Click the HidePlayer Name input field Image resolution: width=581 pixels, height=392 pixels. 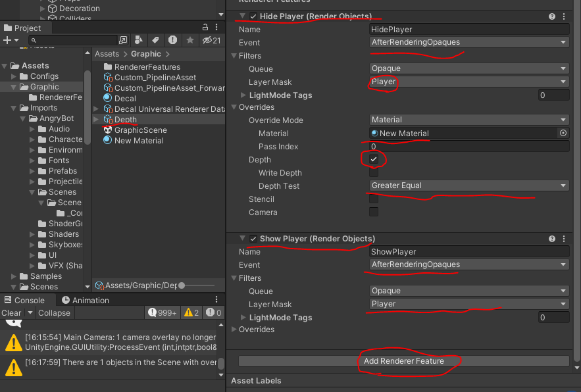[x=469, y=30]
